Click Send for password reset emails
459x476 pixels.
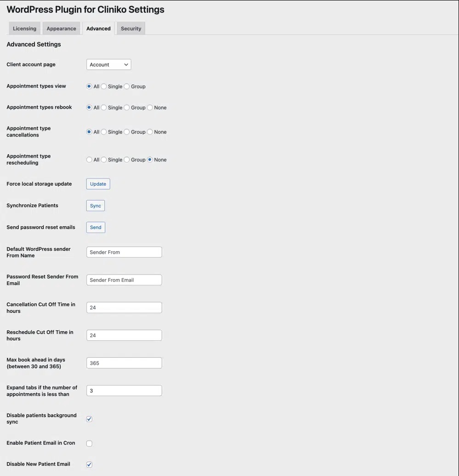(96, 227)
